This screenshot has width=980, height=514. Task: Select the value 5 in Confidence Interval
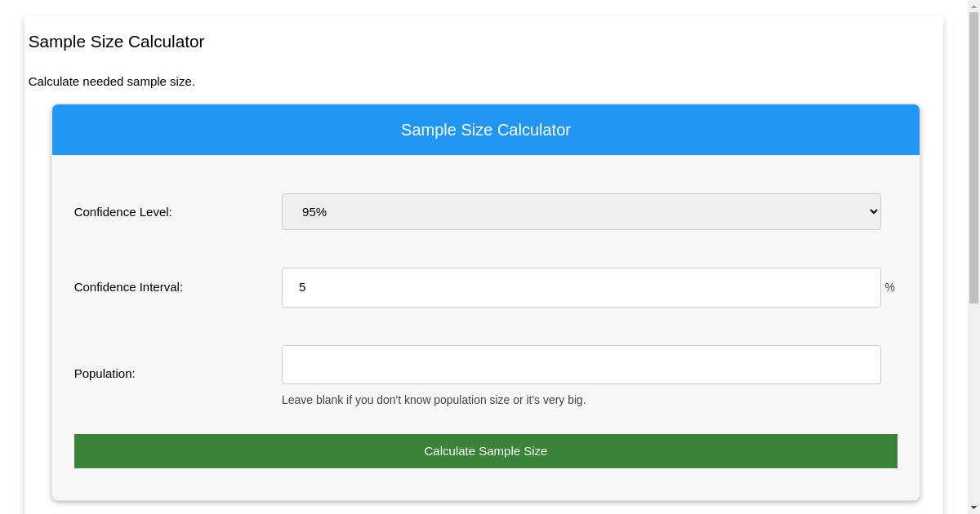pyautogui.click(x=303, y=287)
